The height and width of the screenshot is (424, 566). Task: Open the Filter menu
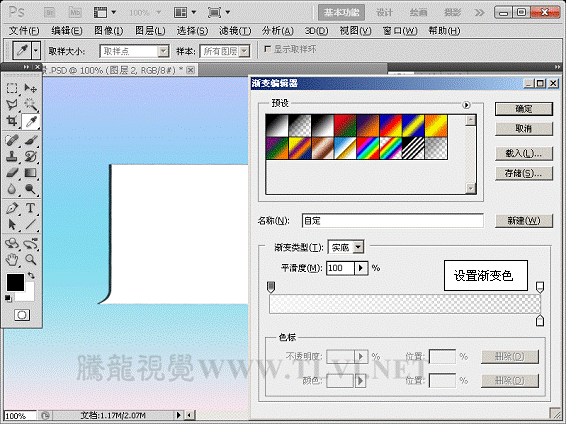235,31
